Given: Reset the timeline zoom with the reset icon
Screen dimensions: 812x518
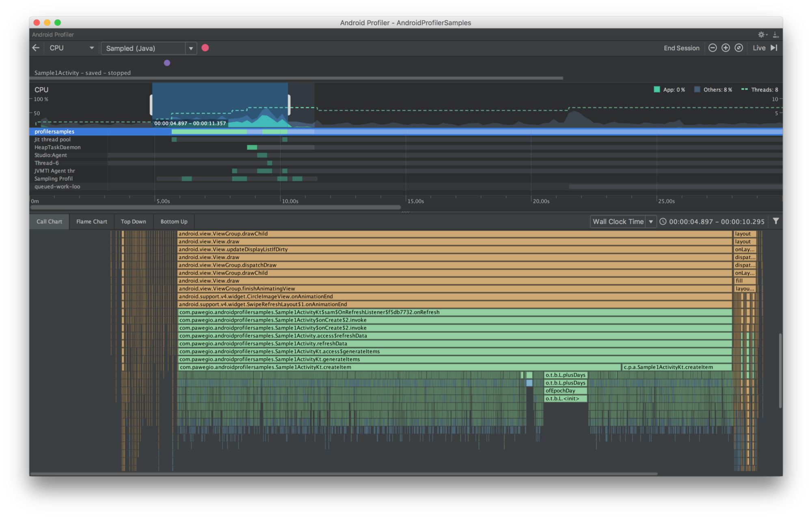Looking at the screenshot, I should (x=739, y=48).
